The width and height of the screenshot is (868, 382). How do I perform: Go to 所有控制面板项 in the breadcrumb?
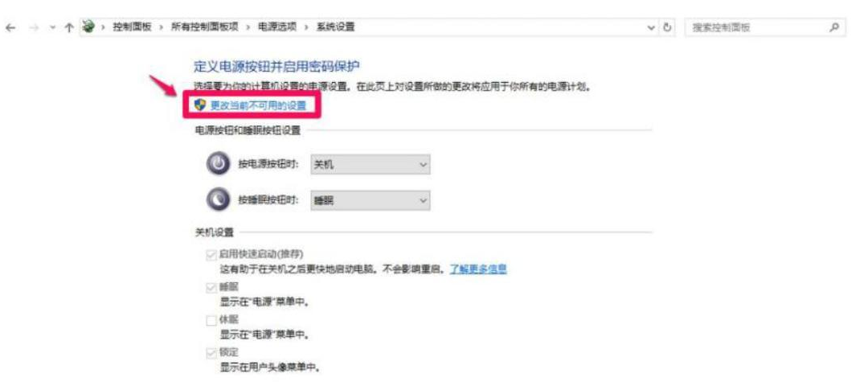click(x=204, y=27)
